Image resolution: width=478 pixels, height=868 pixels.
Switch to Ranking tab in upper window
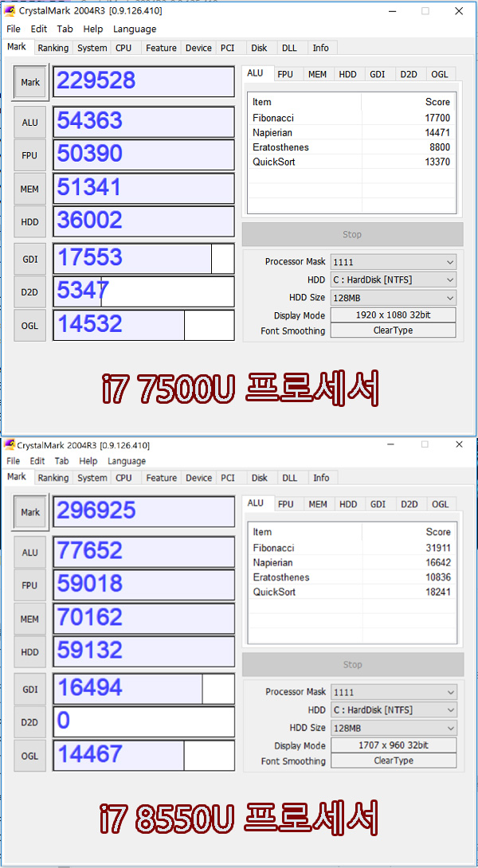click(53, 48)
